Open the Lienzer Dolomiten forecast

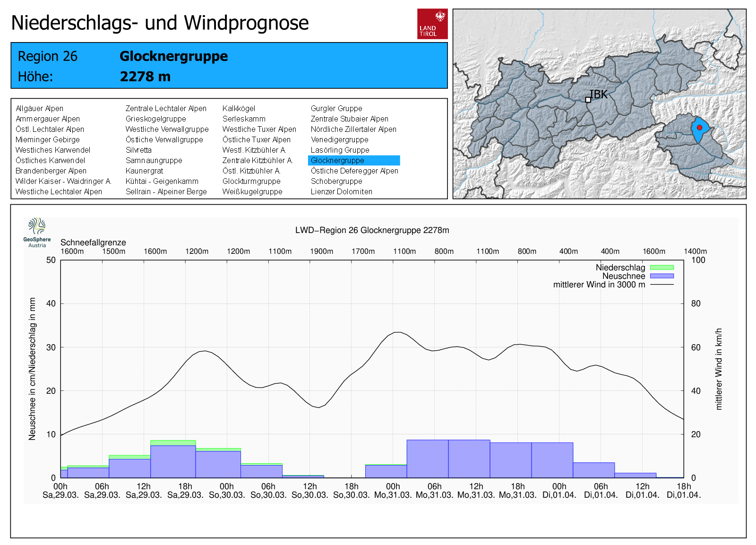click(341, 192)
